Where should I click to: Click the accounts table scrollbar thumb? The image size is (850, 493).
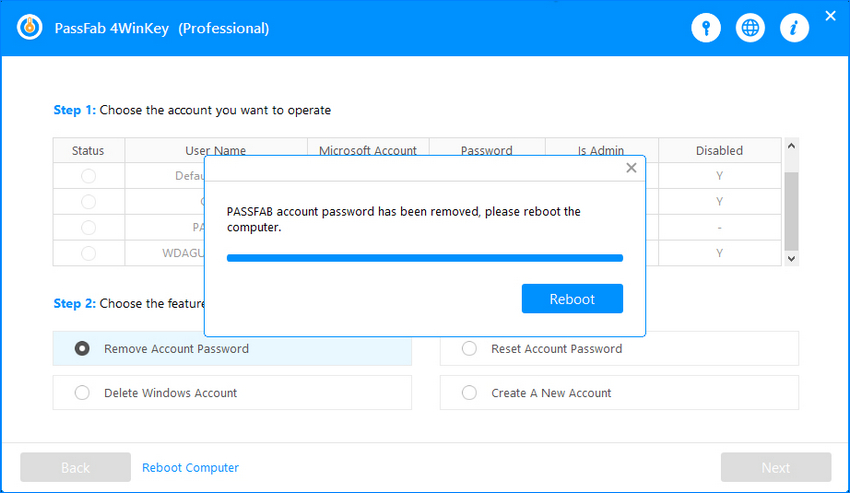tap(791, 212)
